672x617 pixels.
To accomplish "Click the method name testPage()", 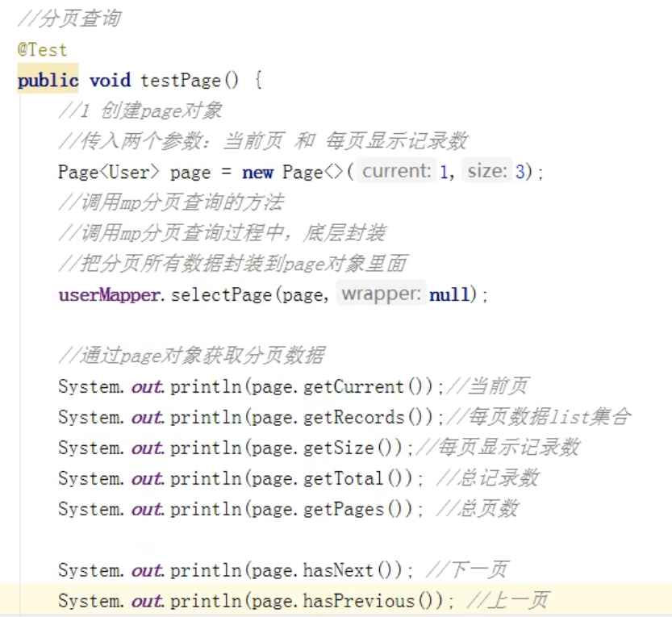I will [190, 81].
